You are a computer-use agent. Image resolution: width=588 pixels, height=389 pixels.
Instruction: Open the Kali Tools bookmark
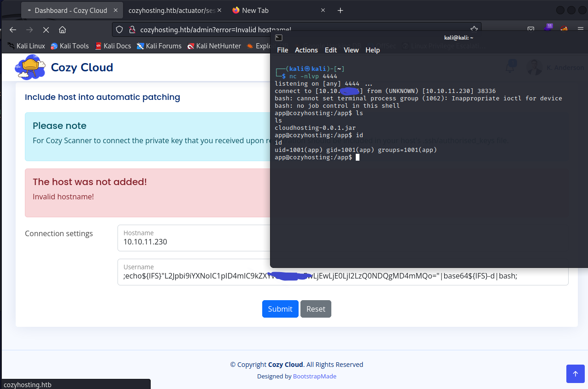pyautogui.click(x=70, y=46)
